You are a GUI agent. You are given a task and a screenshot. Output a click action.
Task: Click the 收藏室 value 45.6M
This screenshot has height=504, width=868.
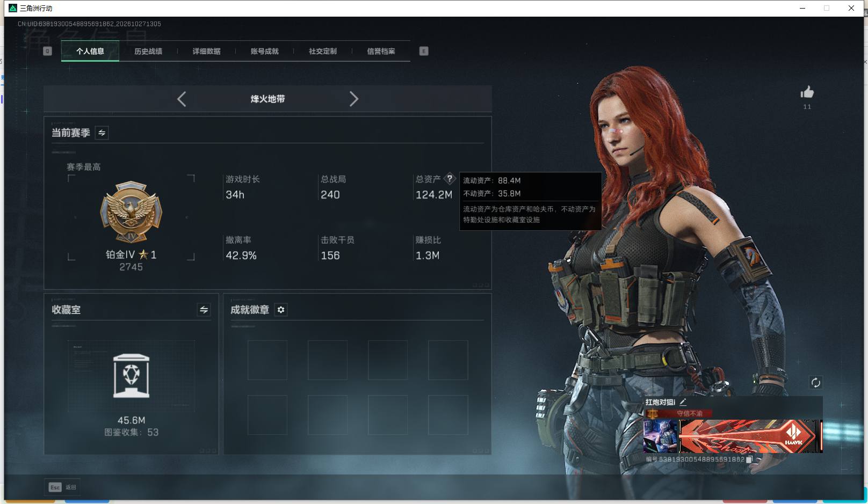point(132,420)
